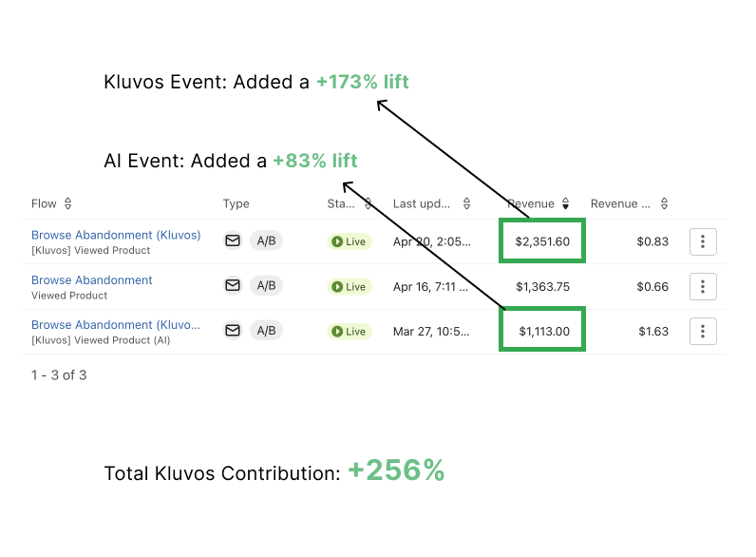The width and height of the screenshot is (756, 557).
Task: Click email icon in first flow row
Action: click(233, 240)
